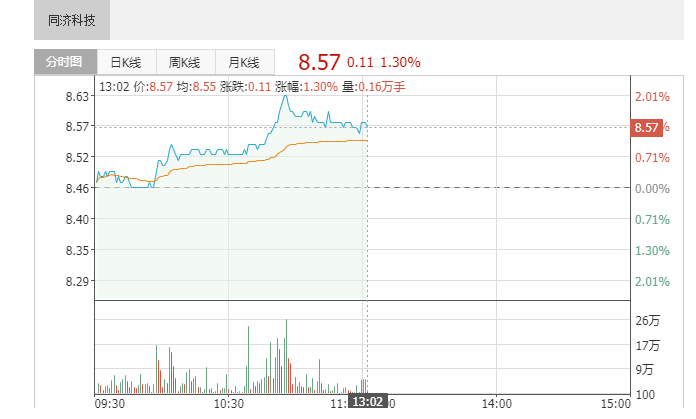
Task: Open the 周K线 chart tab
Action: pyautogui.click(x=186, y=62)
